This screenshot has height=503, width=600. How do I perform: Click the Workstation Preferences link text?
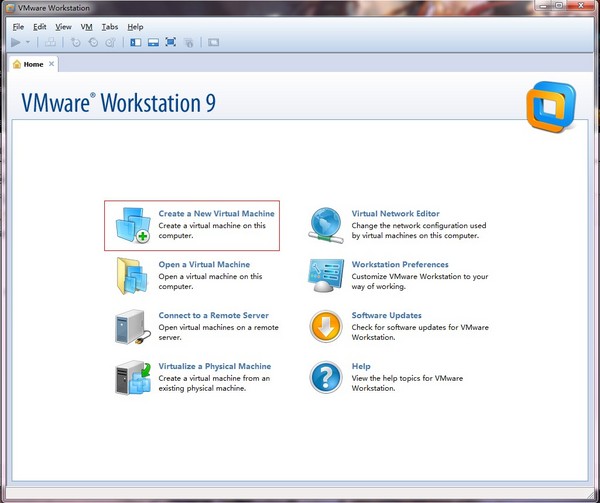(400, 265)
